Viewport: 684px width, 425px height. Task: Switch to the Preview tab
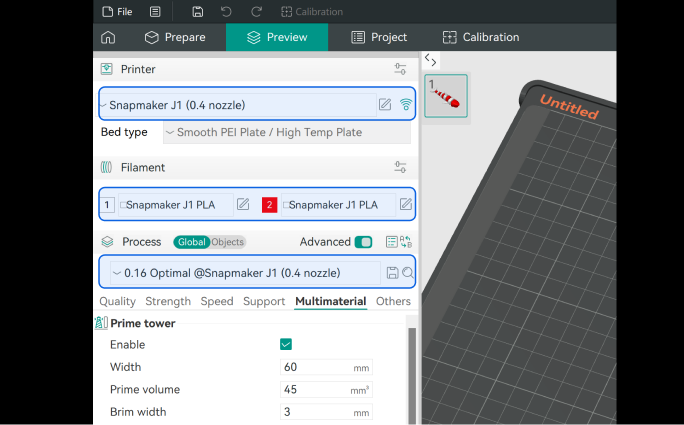[277, 38]
